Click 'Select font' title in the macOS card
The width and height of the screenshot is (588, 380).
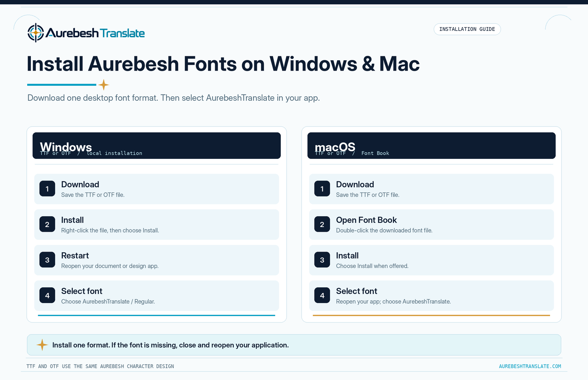(356, 291)
